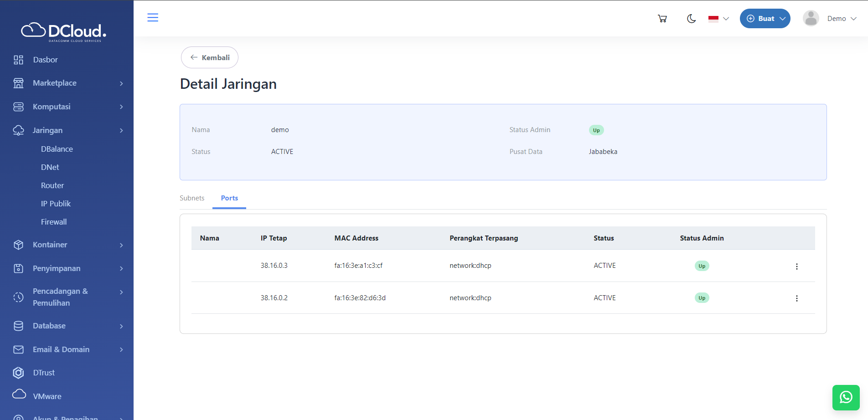Open WhatsApp chat button

[846, 397]
